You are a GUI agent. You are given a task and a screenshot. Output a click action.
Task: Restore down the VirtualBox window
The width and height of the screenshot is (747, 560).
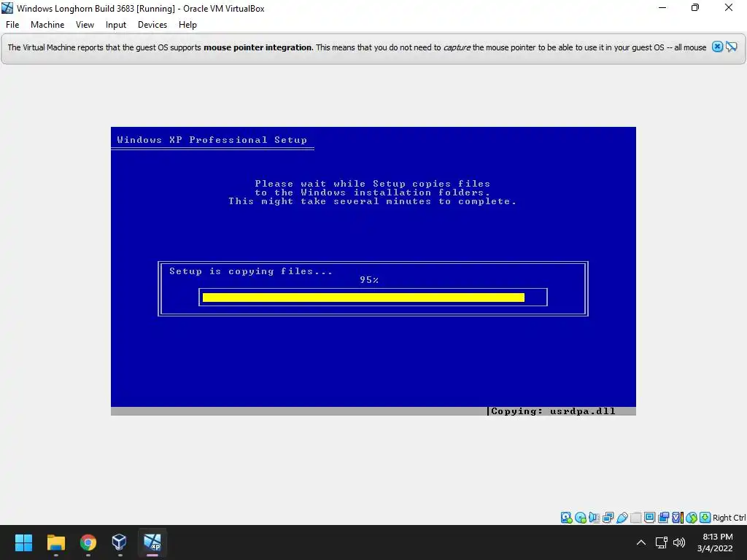695,7
